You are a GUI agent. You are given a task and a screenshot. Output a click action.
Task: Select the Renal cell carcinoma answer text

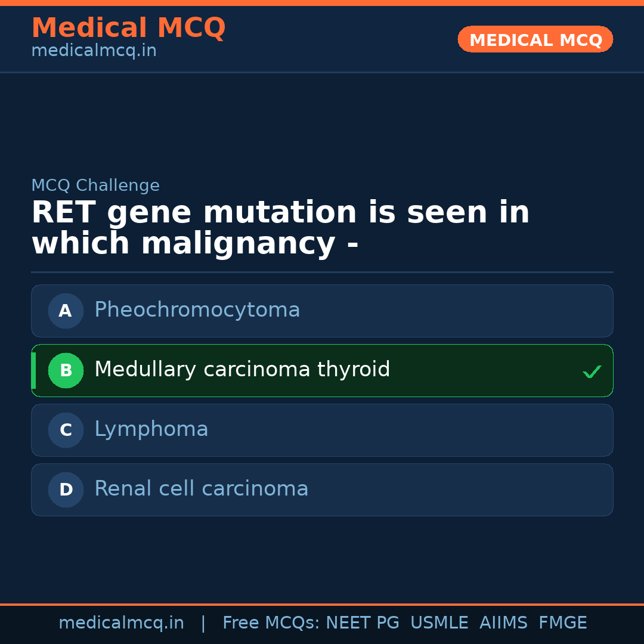[x=202, y=489]
